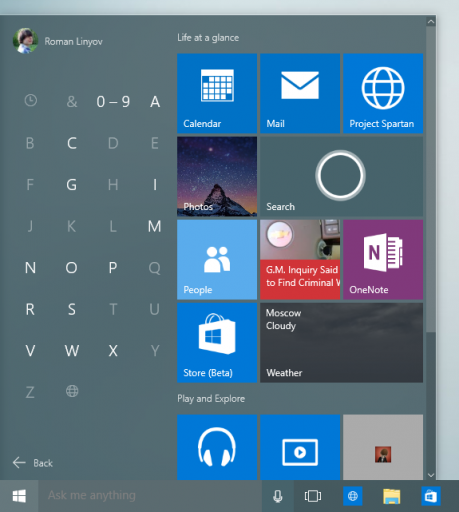This screenshot has width=459, height=512.
Task: Jump to apps starting with W
Action: [72, 351]
